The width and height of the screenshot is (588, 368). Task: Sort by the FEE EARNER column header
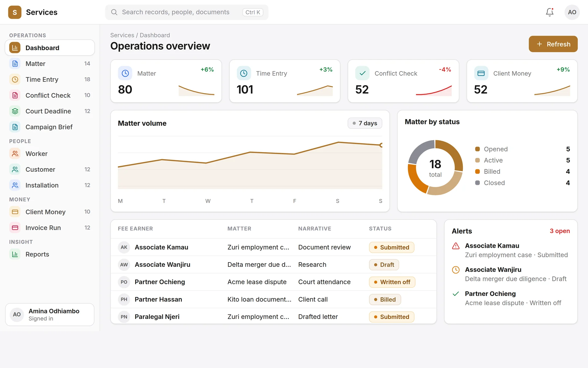(x=135, y=228)
